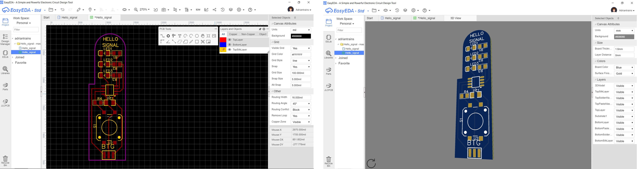
Task: Select Non-Copper tab in Layers and Objects
Action: pyautogui.click(x=248, y=34)
